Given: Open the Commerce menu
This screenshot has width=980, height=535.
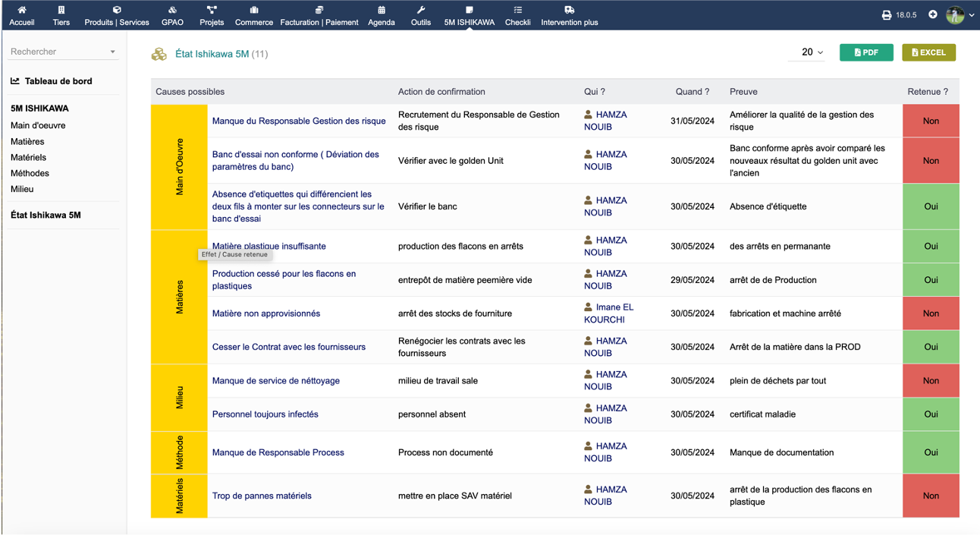Looking at the screenshot, I should pos(253,15).
